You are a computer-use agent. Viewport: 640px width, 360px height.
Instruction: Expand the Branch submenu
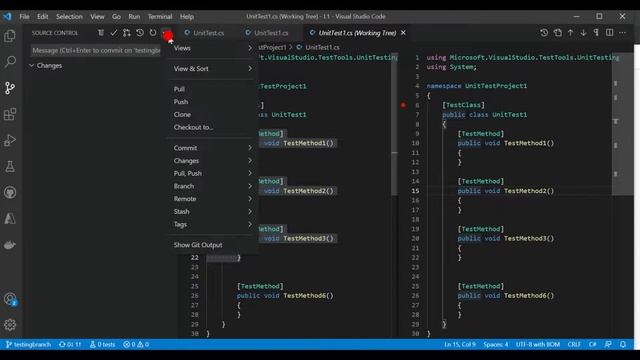coord(213,186)
